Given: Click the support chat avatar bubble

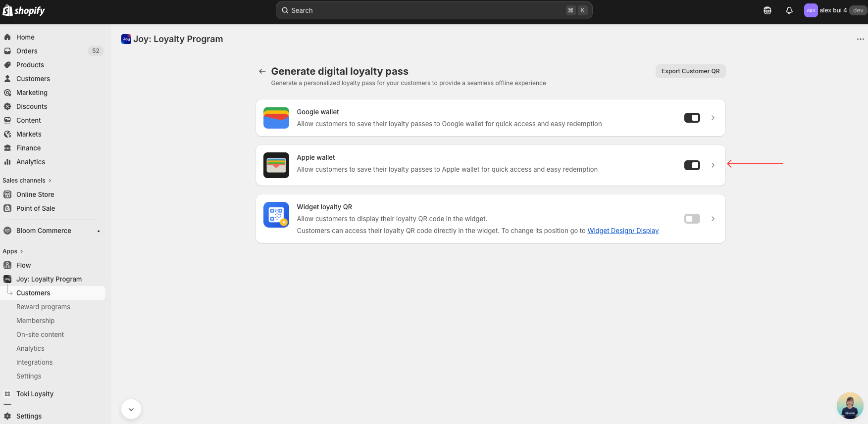Looking at the screenshot, I should [850, 406].
